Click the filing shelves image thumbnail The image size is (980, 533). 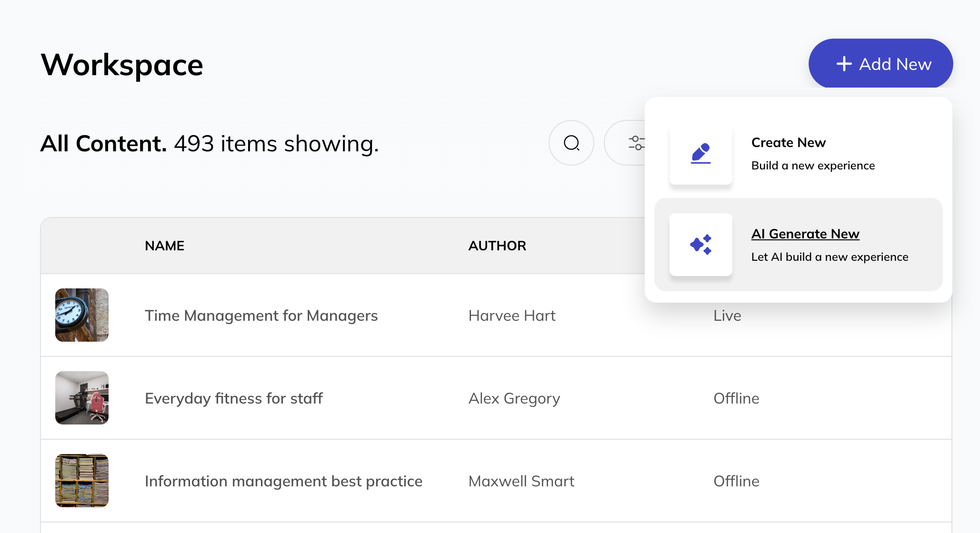click(x=81, y=480)
